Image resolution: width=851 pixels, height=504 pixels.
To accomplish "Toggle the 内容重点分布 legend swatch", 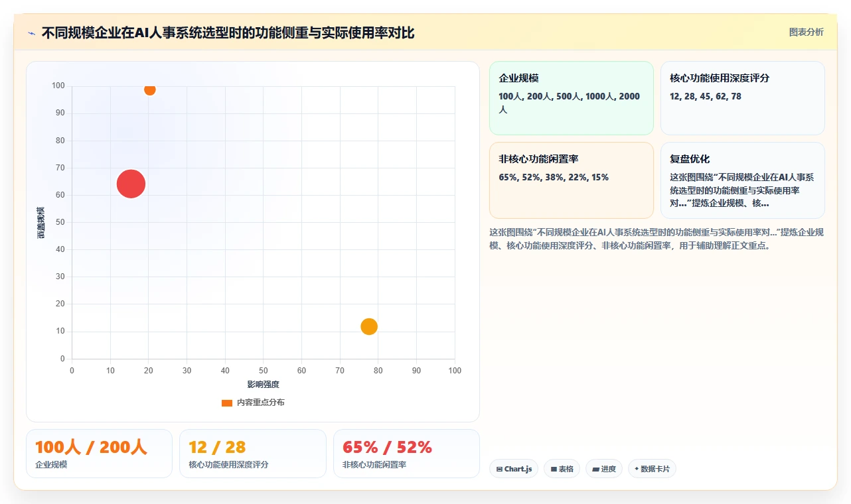I will 227,403.
